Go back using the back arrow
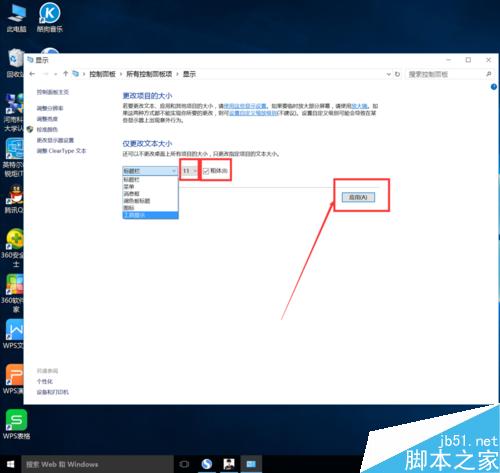 pos(32,74)
